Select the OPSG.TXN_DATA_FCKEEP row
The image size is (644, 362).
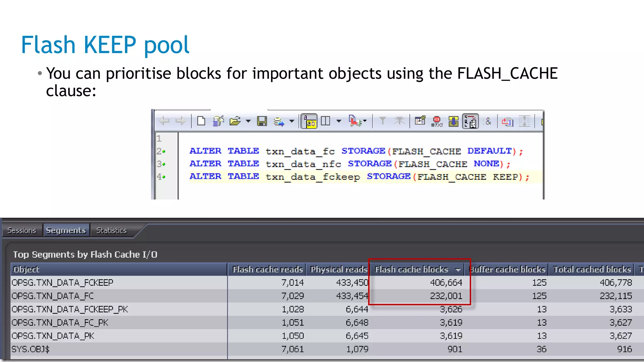click(x=327, y=282)
